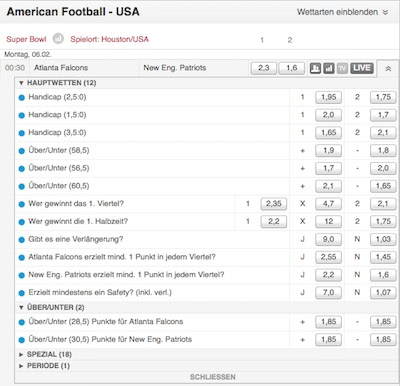Choose 1. Halbzeit draw X at 12
Screen dimensions: 400x386
tap(328, 222)
